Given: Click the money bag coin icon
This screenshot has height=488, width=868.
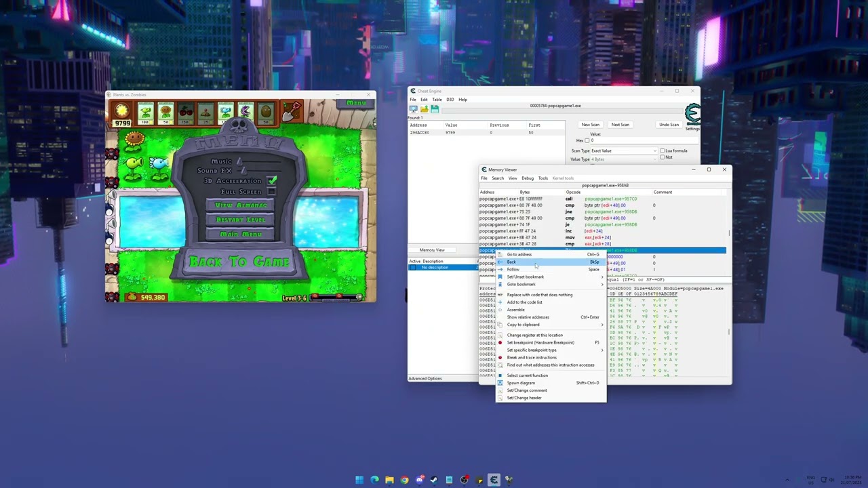Looking at the screenshot, I should (x=132, y=297).
